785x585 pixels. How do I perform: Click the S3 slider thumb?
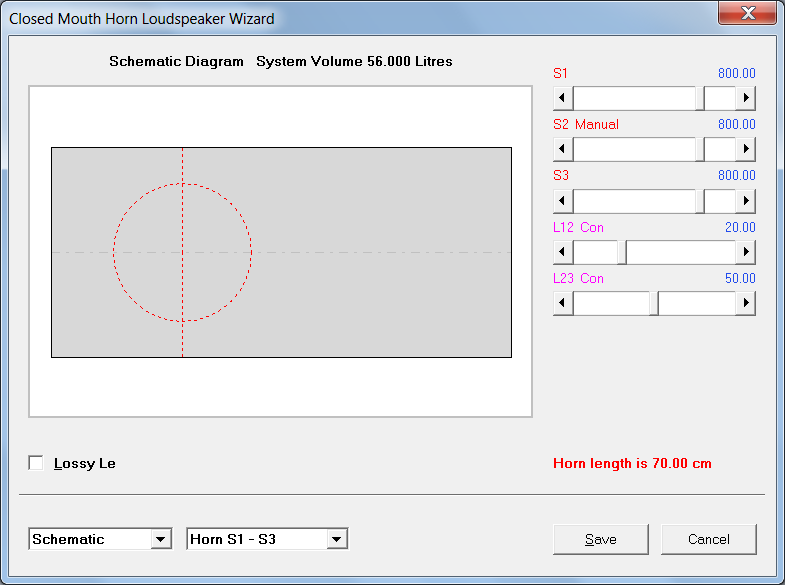(700, 201)
